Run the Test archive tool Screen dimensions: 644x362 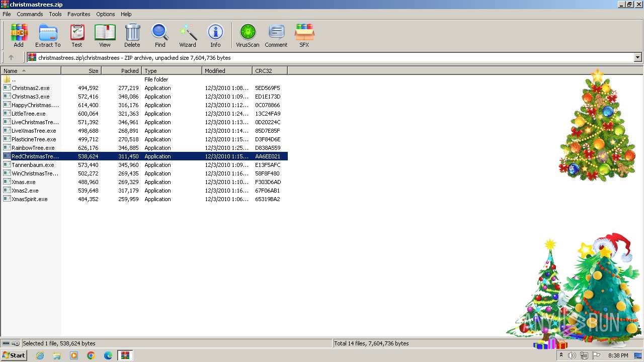point(76,35)
